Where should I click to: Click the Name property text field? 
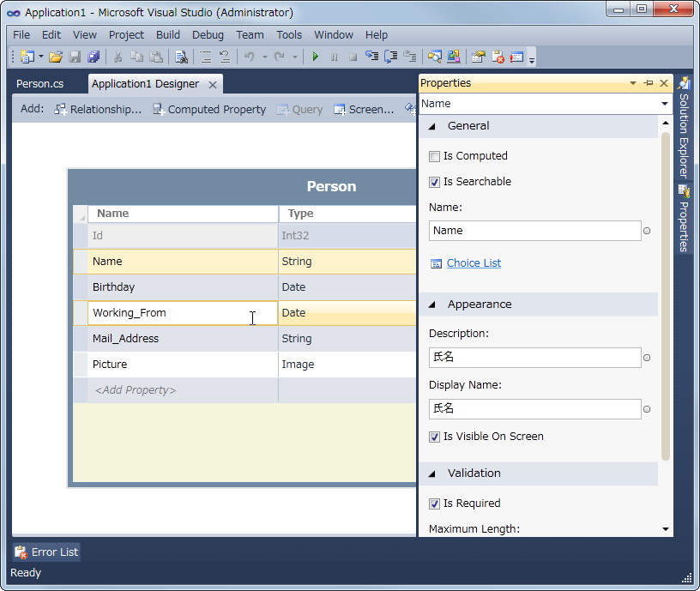click(x=534, y=231)
